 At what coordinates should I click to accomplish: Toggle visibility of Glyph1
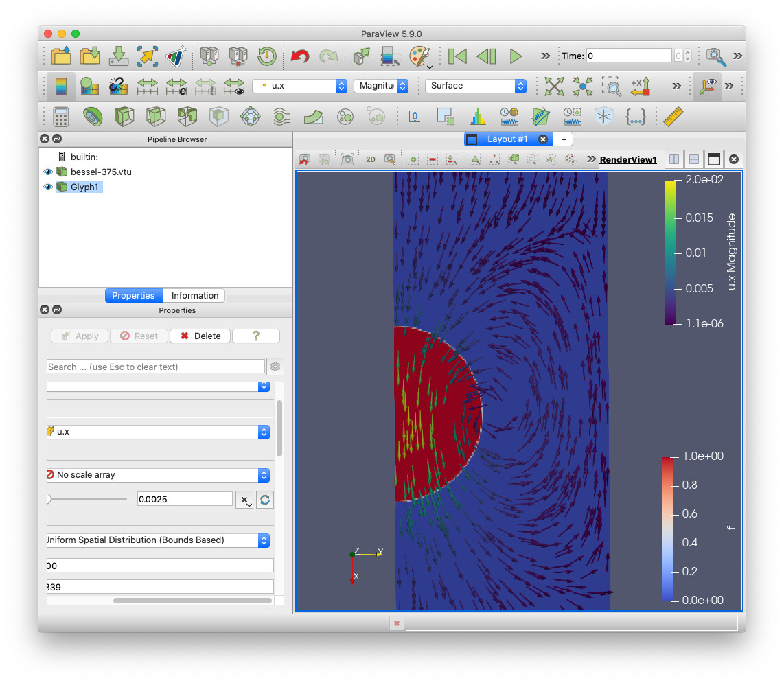click(x=48, y=187)
